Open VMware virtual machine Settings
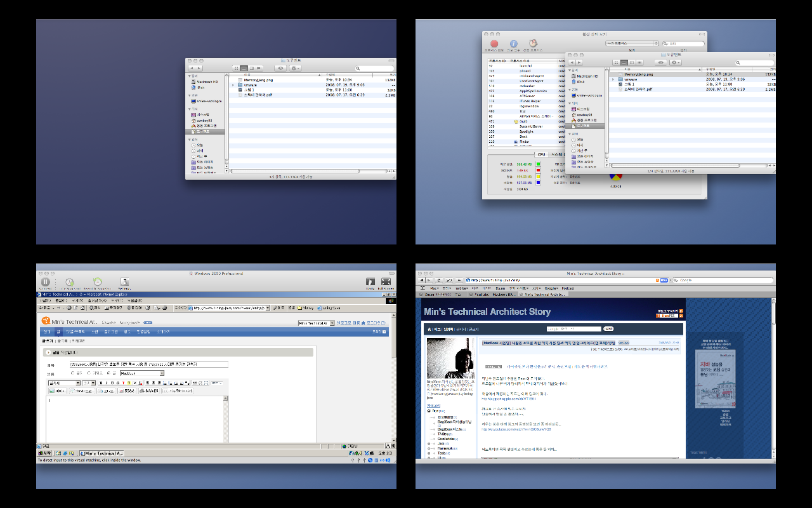Image resolution: width=812 pixels, height=508 pixels. [125, 281]
